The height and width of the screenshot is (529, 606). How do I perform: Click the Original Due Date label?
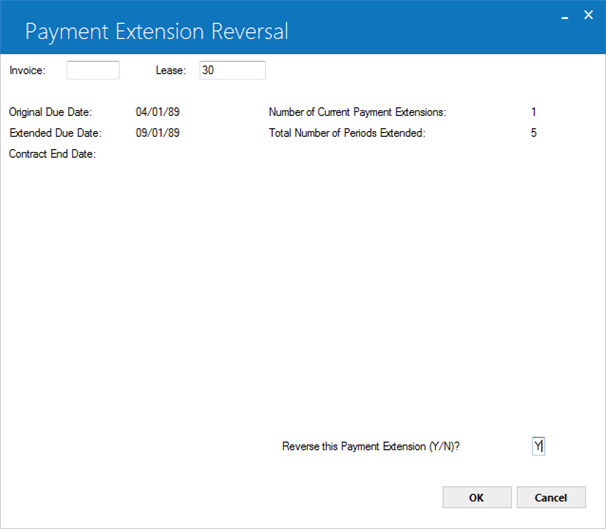[x=51, y=112]
